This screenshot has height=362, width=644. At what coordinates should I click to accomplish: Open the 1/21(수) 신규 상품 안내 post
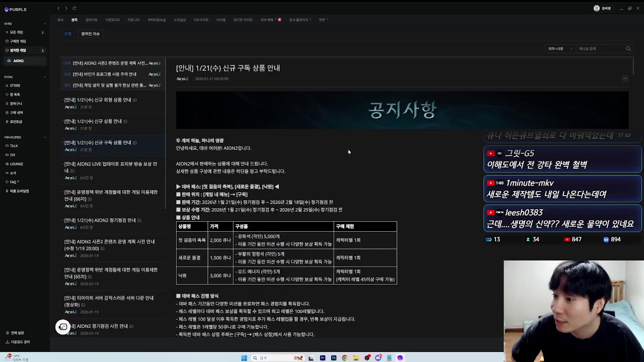[113, 124]
